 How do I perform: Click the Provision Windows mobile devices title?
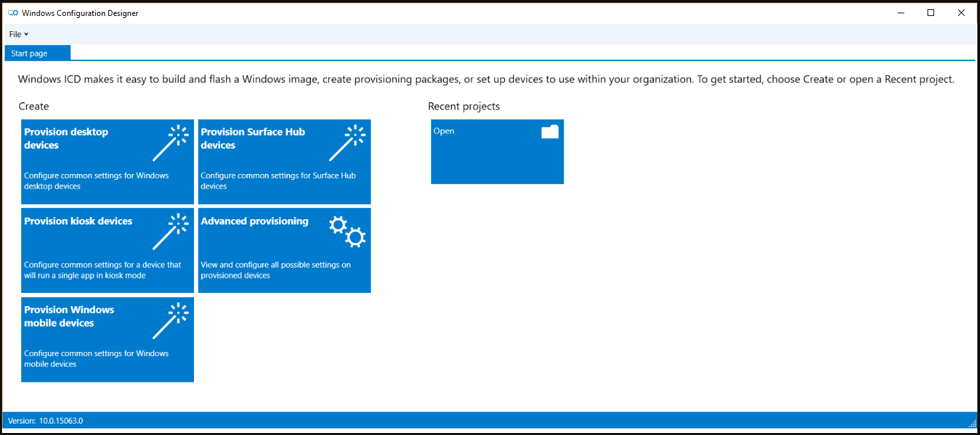(x=69, y=316)
